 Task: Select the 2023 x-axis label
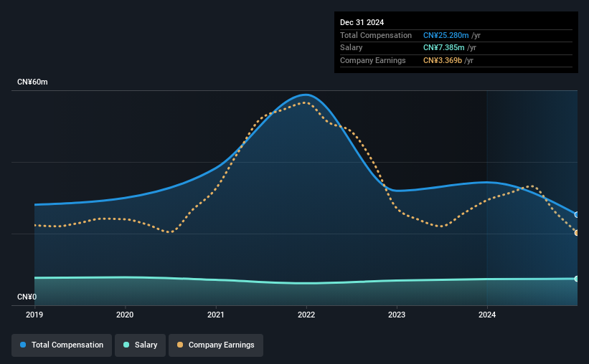coord(397,315)
